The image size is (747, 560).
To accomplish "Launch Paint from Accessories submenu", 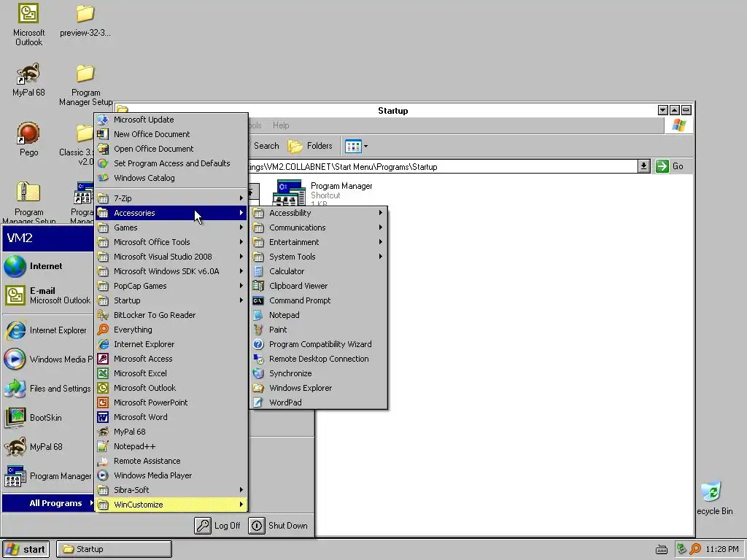I will point(318,330).
